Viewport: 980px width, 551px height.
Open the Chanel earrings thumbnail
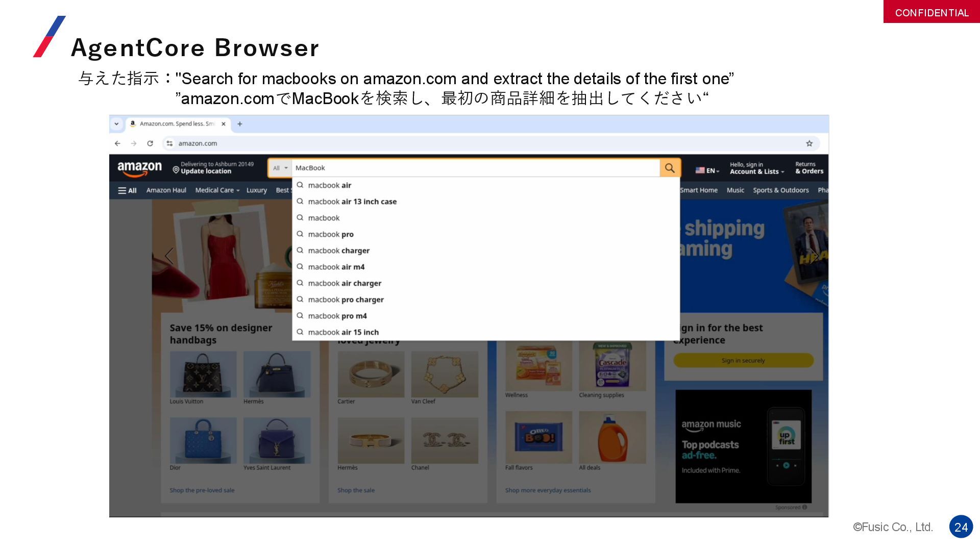445,441
